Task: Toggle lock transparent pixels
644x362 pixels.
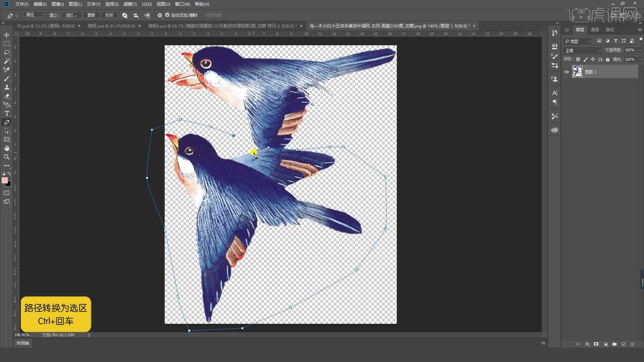Action: (x=578, y=59)
